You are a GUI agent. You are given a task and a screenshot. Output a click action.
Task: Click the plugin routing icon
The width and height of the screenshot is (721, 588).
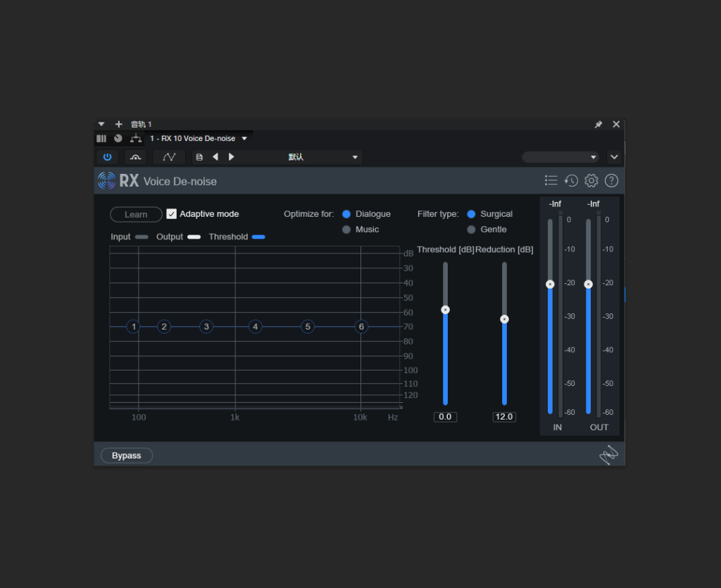click(136, 138)
